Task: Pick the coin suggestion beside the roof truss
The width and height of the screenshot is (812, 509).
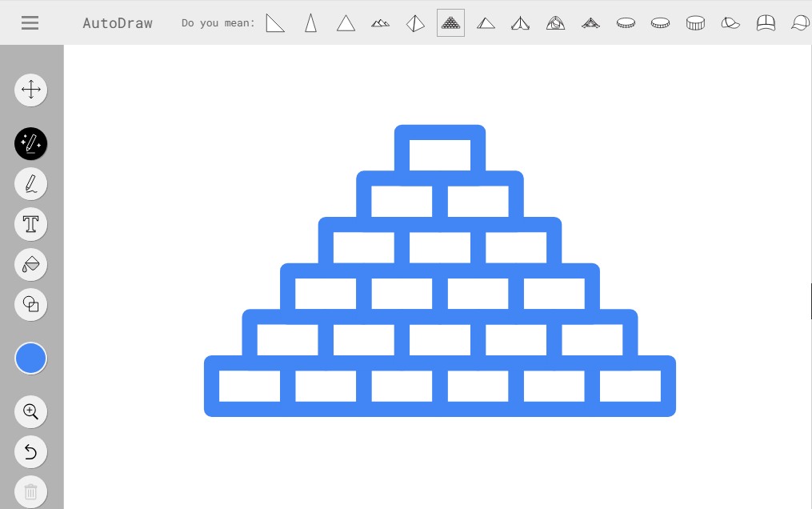Action: [626, 23]
